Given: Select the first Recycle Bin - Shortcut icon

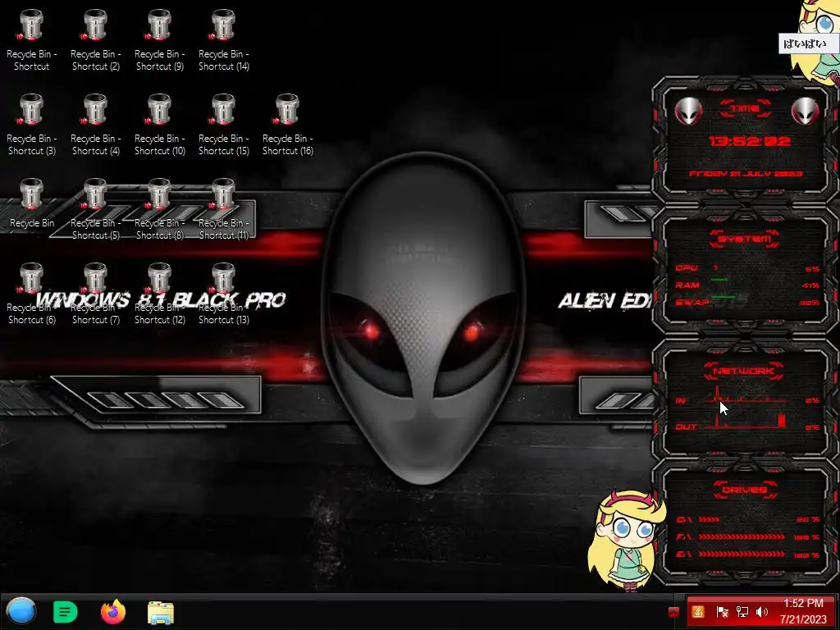Looking at the screenshot, I should click(32, 40).
